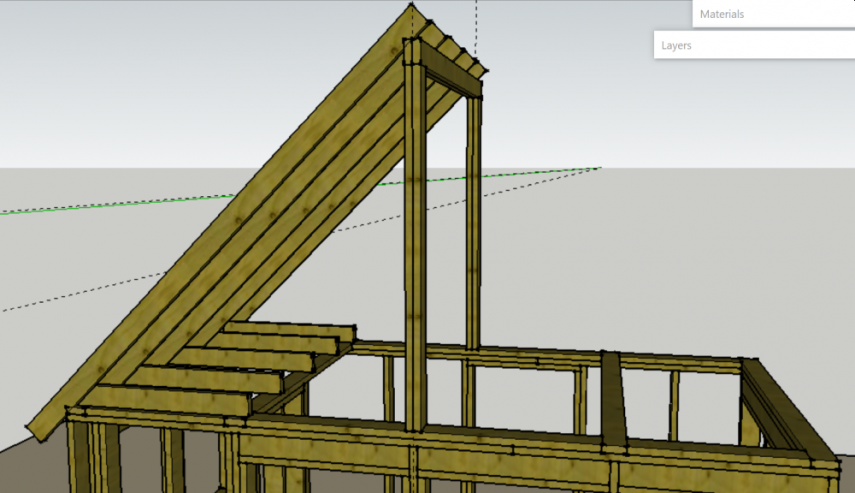
Task: Click the roof ridge peak
Action: click(411, 8)
